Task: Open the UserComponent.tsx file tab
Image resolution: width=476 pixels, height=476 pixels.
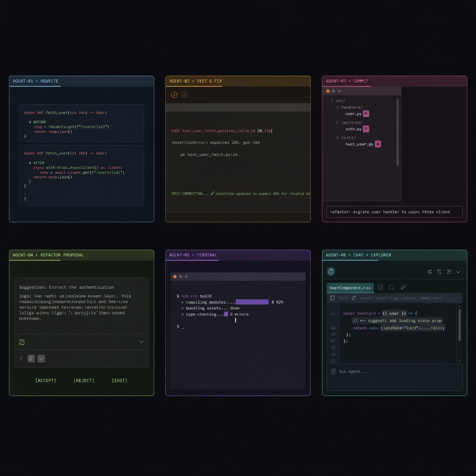Action: click(x=350, y=288)
